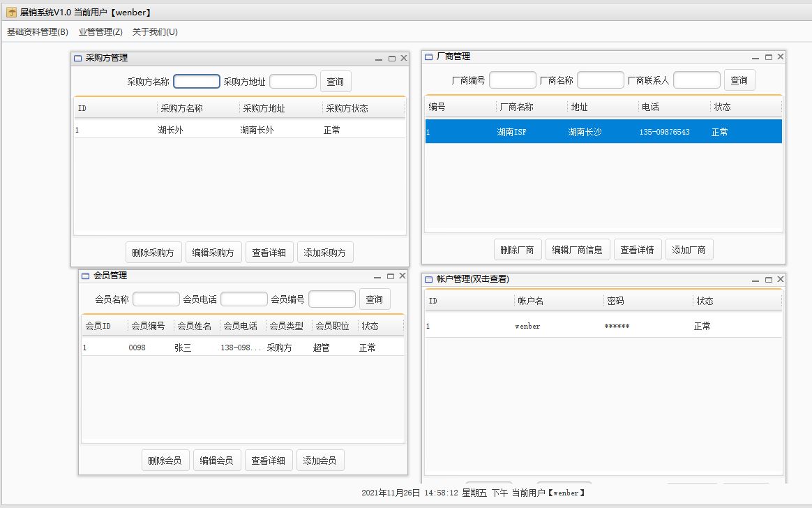Click the 删除厂商 button
This screenshot has height=508, width=812.
point(516,249)
